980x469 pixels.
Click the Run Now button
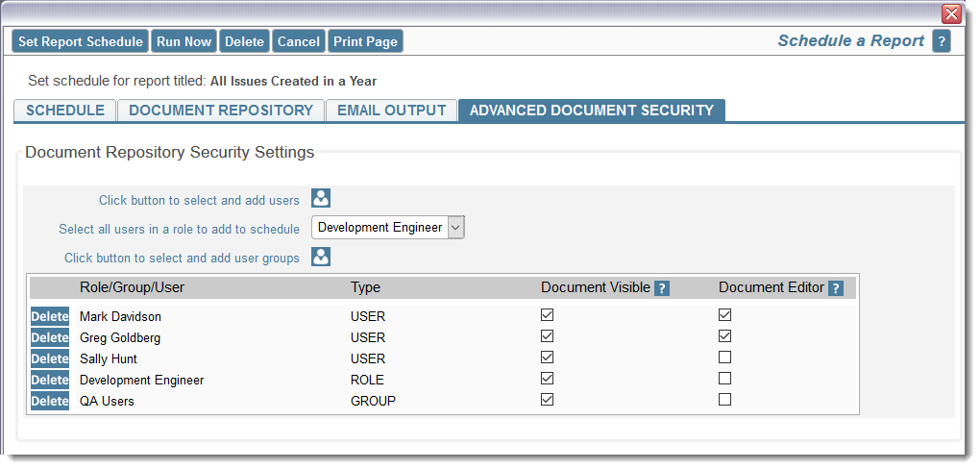point(184,41)
